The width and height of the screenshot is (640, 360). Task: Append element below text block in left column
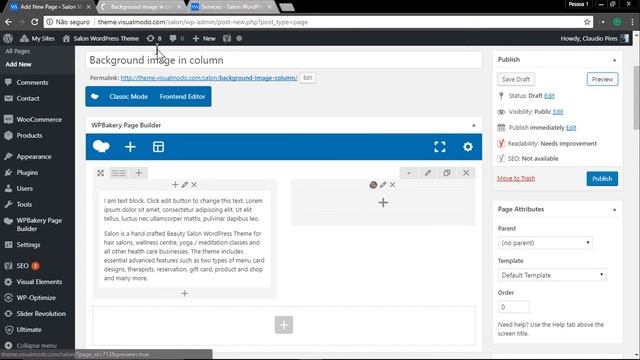184,293
